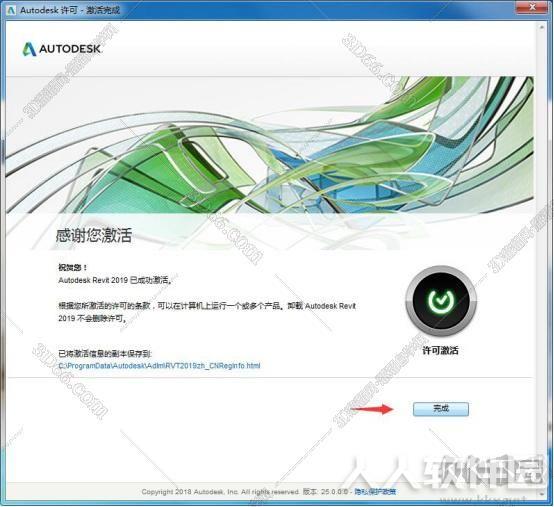Click the green 许可激活 status icon
This screenshot has height=507, width=554.
[x=440, y=301]
